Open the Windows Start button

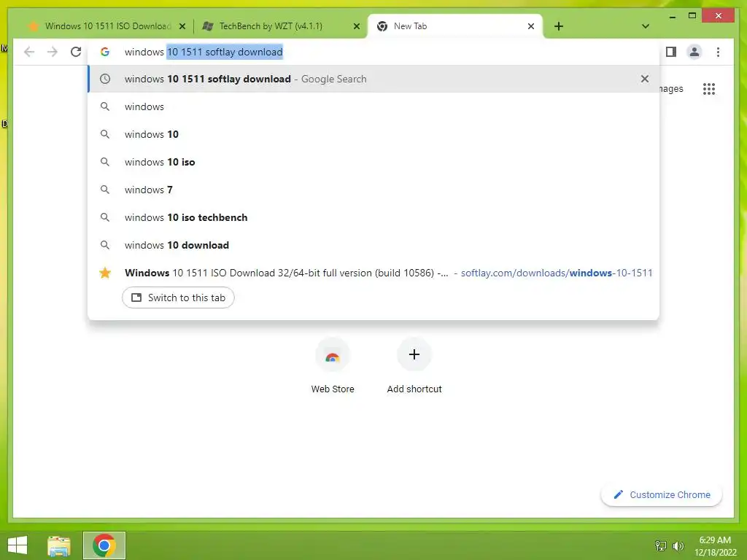pos(18,545)
